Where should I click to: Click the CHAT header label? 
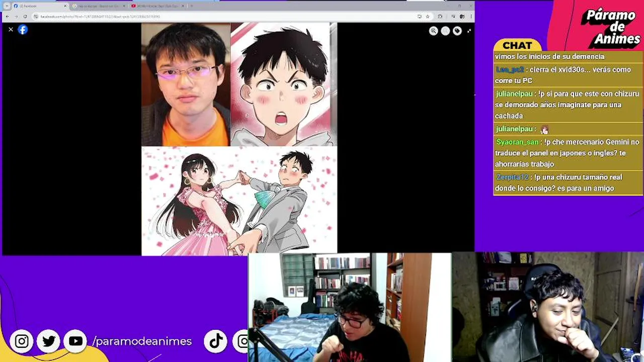pyautogui.click(x=517, y=45)
